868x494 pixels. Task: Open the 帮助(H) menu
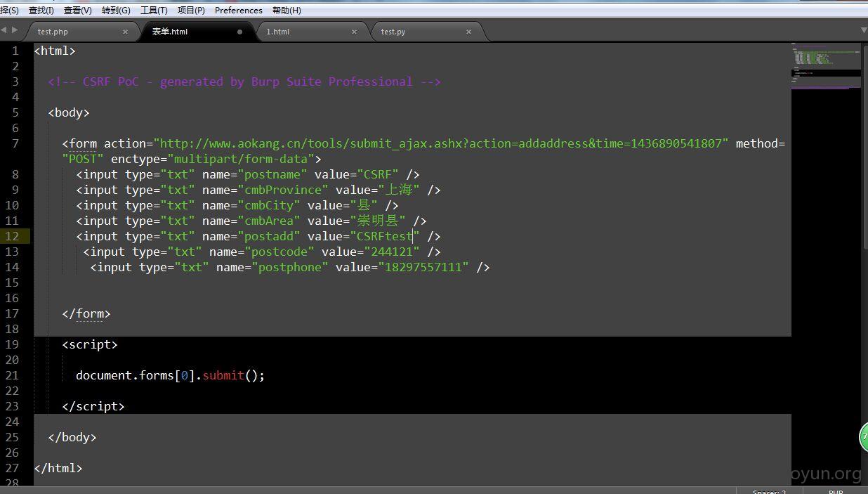click(287, 10)
